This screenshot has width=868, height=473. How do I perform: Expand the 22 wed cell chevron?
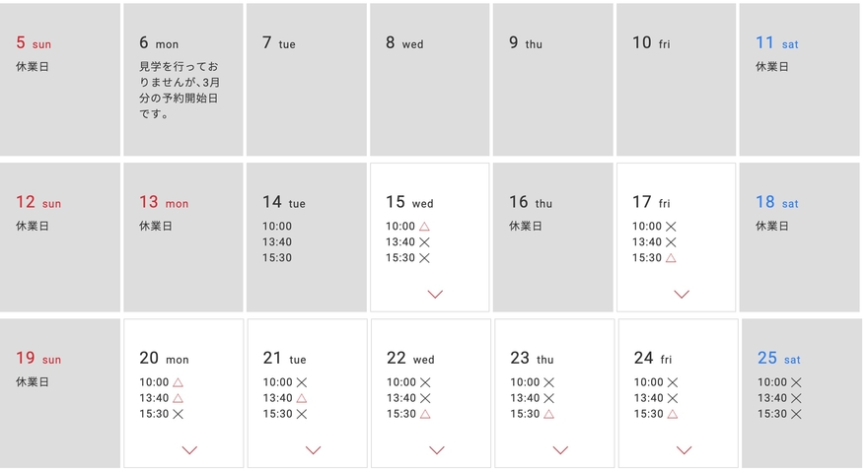coord(437,450)
